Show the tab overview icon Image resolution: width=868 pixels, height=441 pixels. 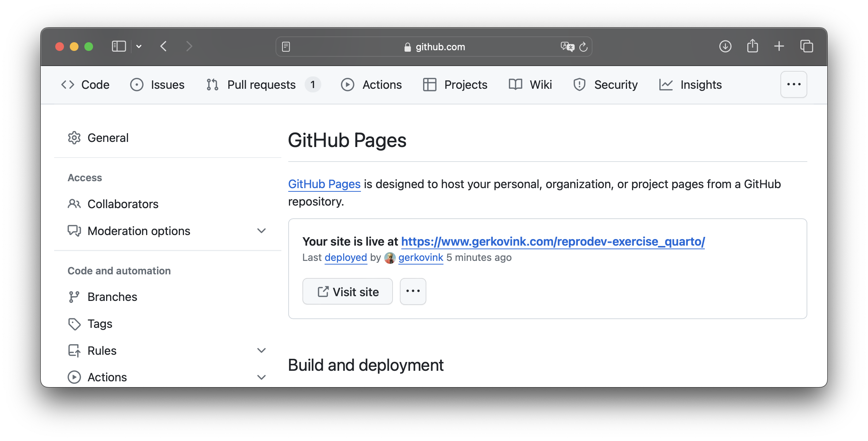coord(807,46)
